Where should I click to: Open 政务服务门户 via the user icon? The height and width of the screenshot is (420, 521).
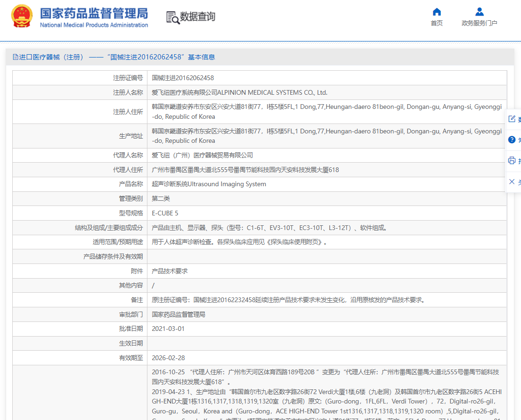point(479,12)
